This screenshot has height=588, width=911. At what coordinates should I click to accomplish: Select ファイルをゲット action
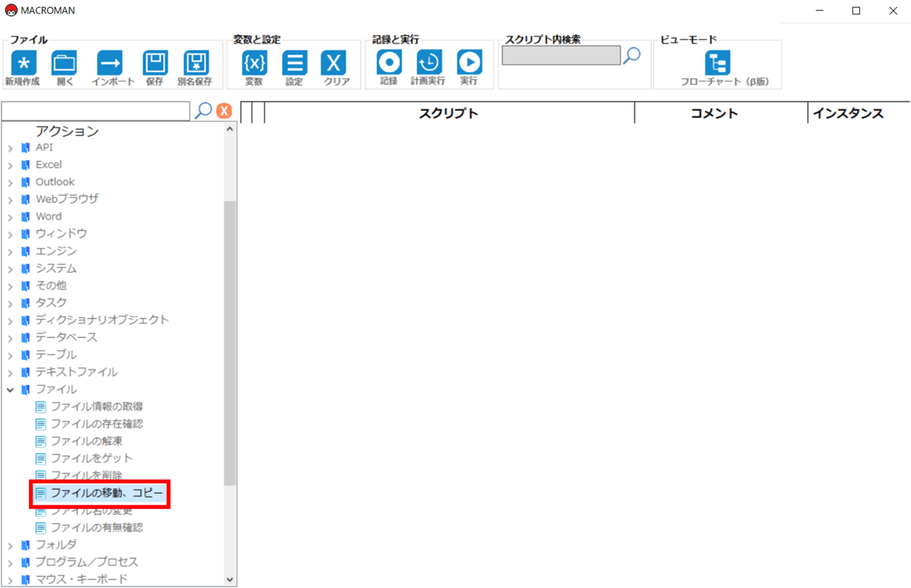point(92,458)
